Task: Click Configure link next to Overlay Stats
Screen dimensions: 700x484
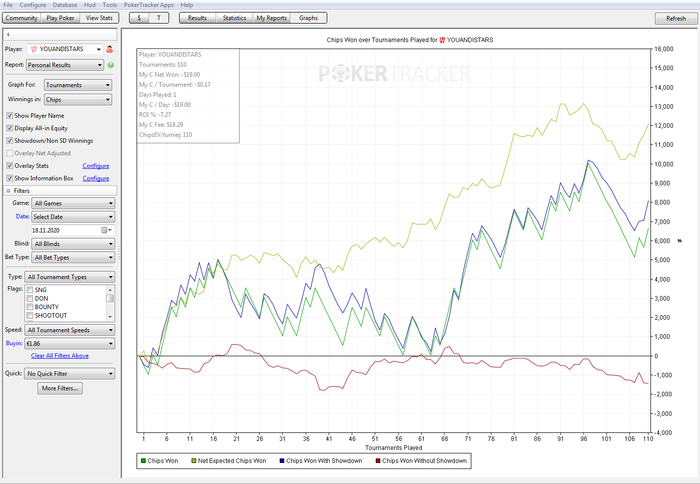Action: tap(96, 166)
